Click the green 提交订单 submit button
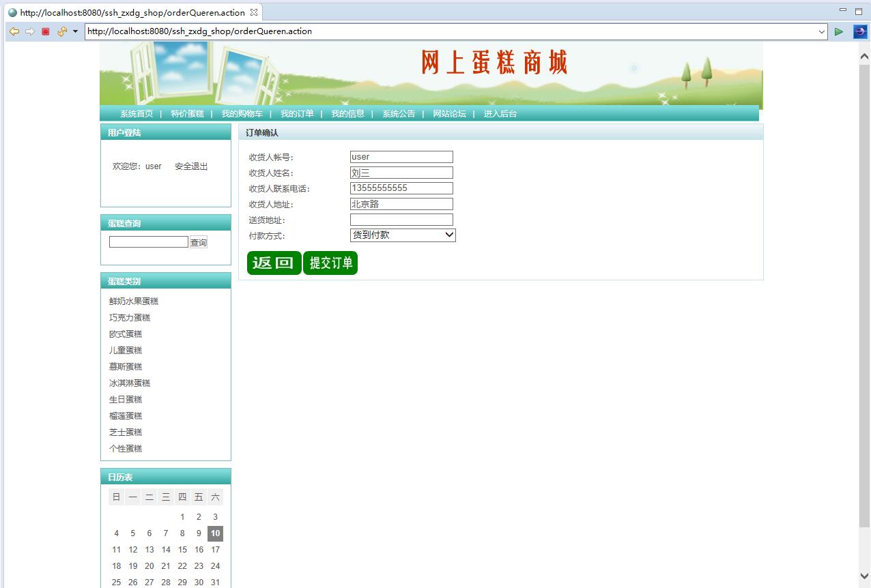This screenshot has height=588, width=871. (330, 263)
